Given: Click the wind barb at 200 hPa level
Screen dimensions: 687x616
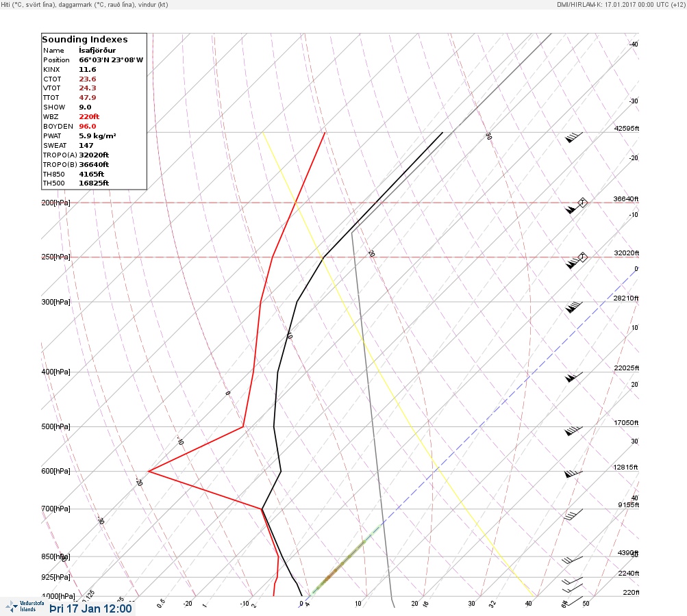Looking at the screenshot, I should [x=574, y=208].
